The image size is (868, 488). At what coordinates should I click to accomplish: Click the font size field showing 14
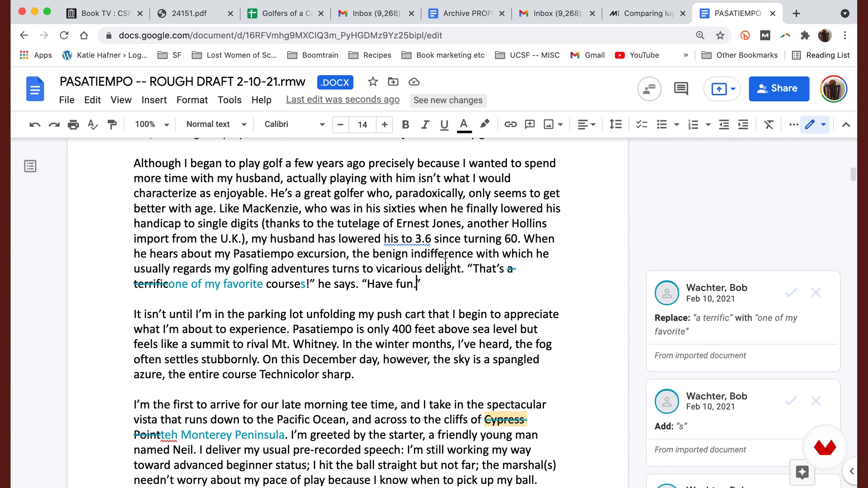363,125
